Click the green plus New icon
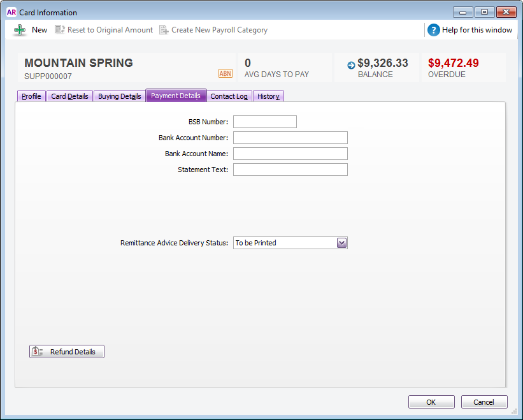 20,30
